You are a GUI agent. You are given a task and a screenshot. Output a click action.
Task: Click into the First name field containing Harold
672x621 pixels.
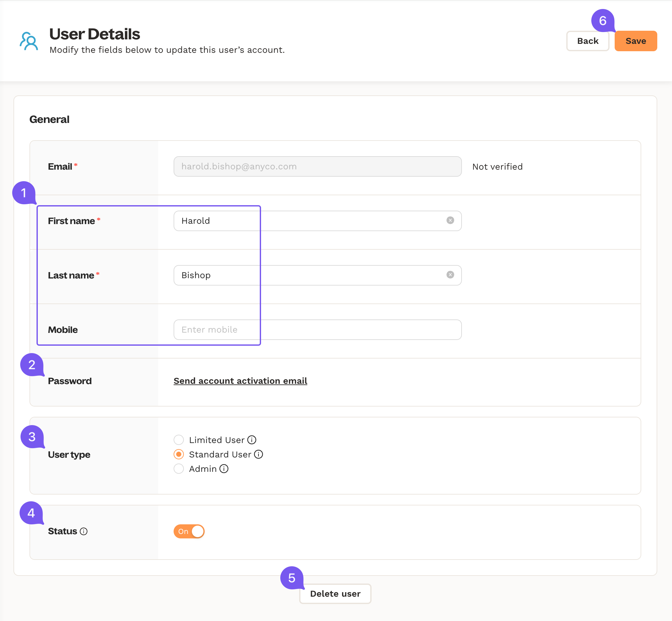[x=309, y=221]
